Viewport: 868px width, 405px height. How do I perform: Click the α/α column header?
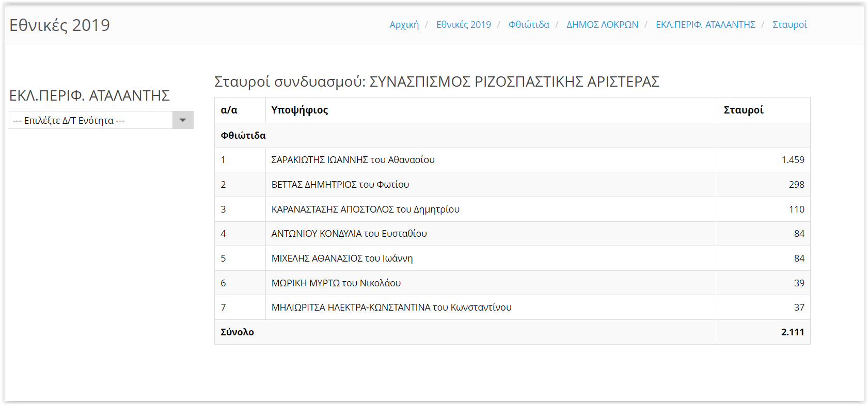point(229,110)
